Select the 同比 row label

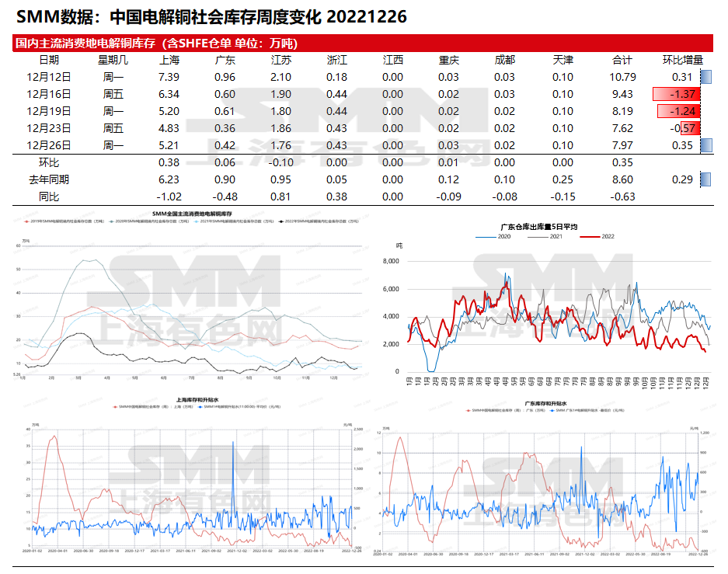click(x=49, y=197)
